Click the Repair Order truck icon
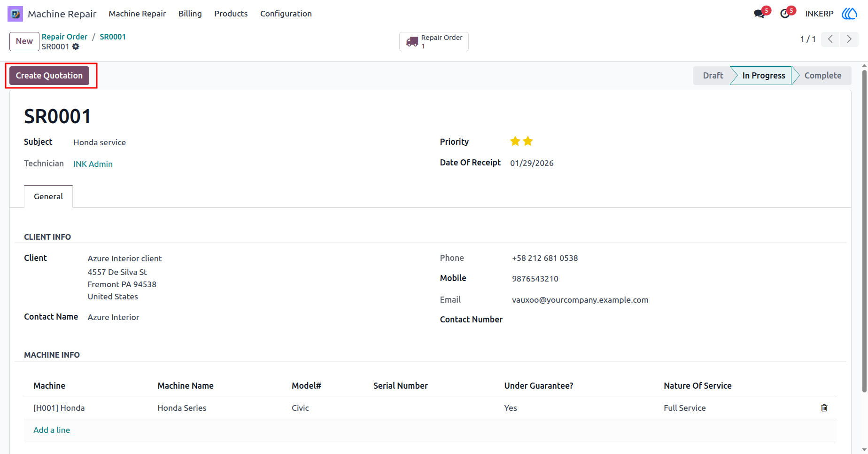Viewport: 868px width, 454px height. pyautogui.click(x=412, y=42)
